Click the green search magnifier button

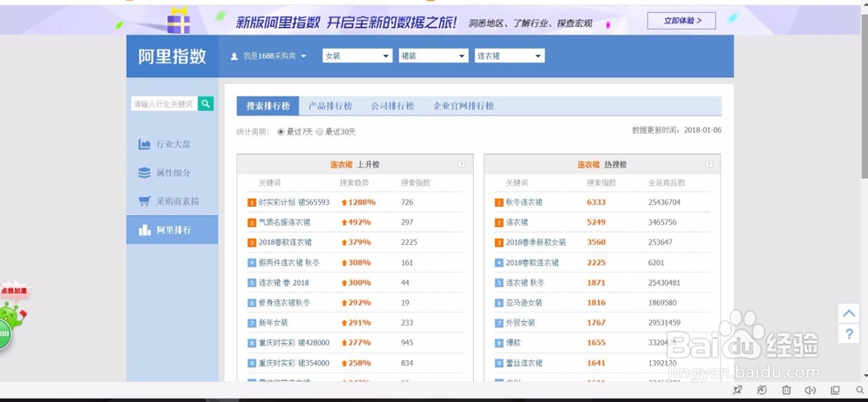tap(206, 103)
